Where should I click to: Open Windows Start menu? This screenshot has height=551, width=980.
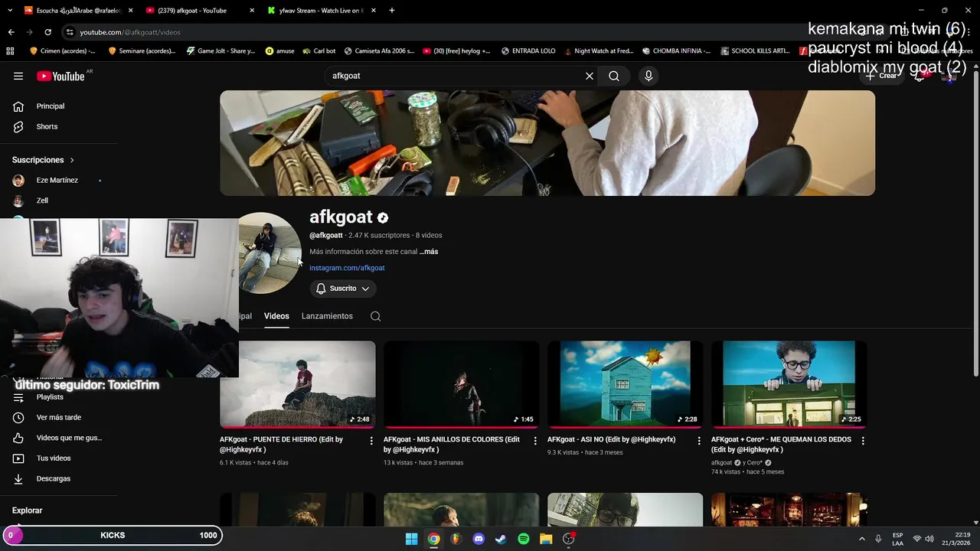pos(412,539)
